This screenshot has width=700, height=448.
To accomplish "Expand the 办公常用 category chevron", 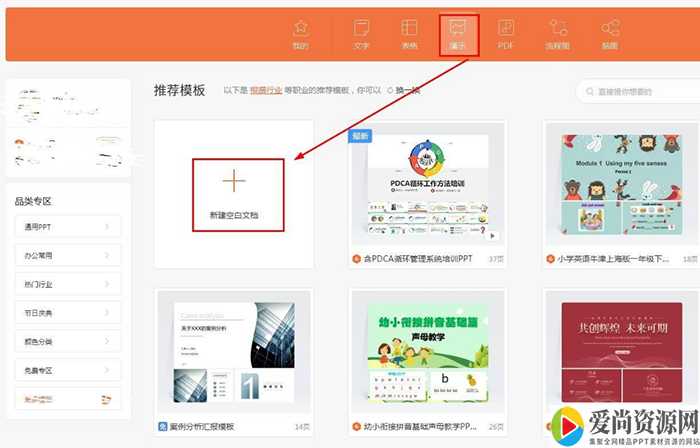I will pos(107,255).
